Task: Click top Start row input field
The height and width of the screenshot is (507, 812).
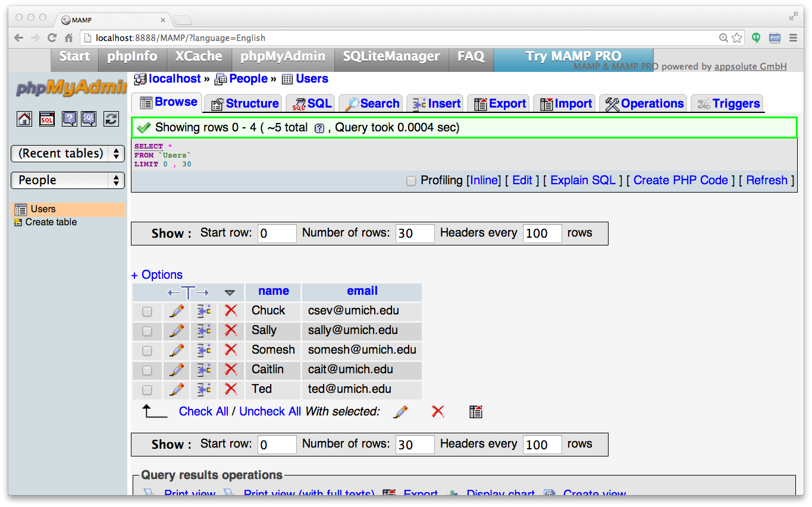Action: [277, 234]
